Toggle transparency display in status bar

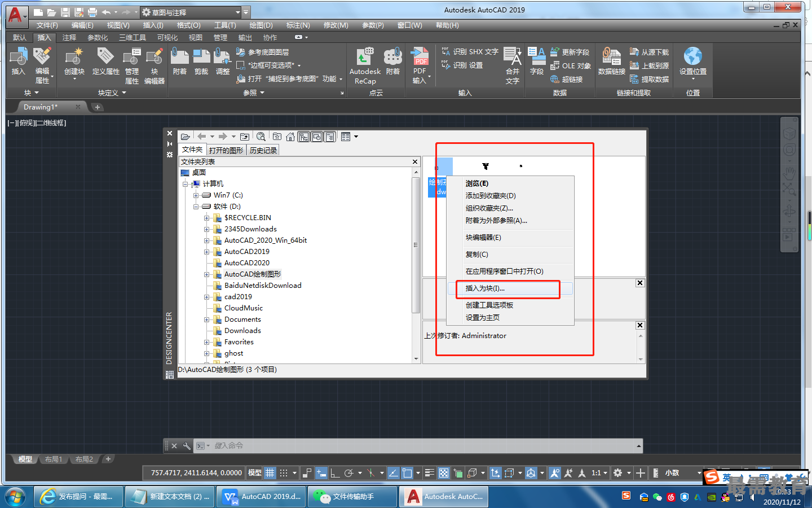444,473
